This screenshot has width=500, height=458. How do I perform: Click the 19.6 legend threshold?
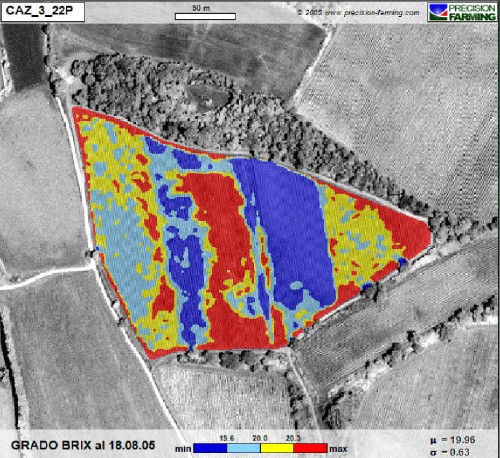tap(227, 438)
